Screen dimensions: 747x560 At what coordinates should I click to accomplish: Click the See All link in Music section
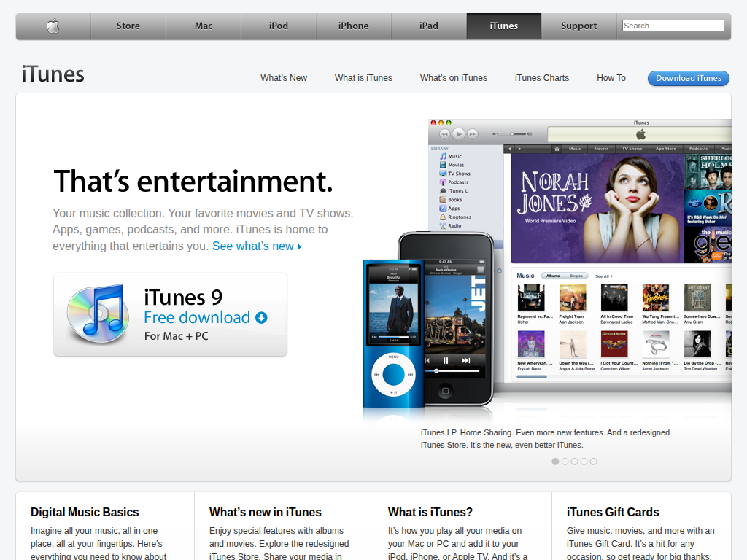pyautogui.click(x=603, y=276)
